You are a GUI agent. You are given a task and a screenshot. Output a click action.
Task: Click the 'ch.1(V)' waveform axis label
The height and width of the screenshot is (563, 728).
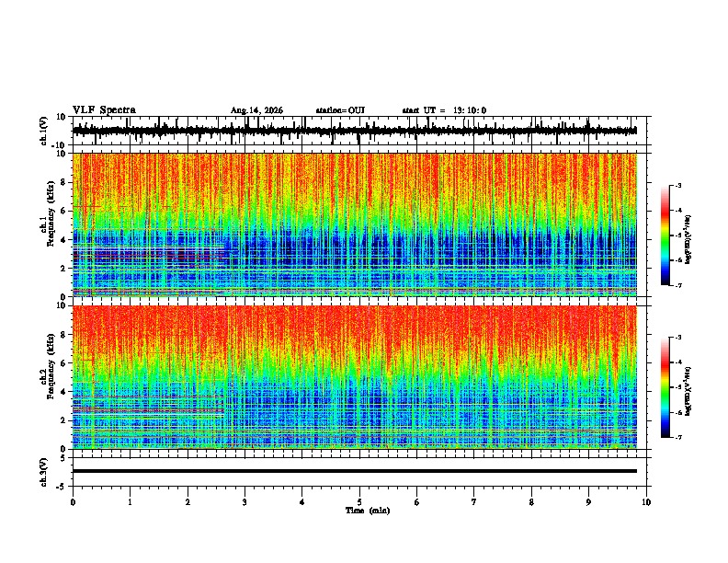click(x=44, y=131)
